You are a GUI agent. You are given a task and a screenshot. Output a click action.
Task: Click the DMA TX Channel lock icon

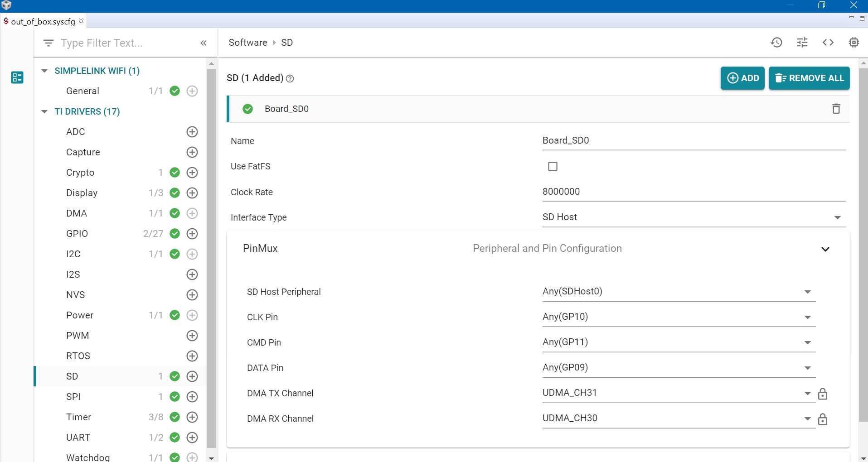point(823,394)
